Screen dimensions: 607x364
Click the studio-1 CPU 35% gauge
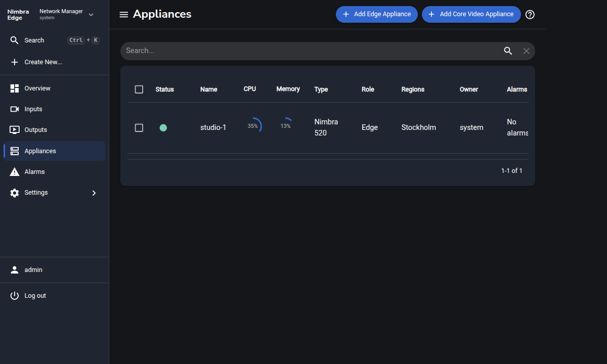[x=253, y=126]
